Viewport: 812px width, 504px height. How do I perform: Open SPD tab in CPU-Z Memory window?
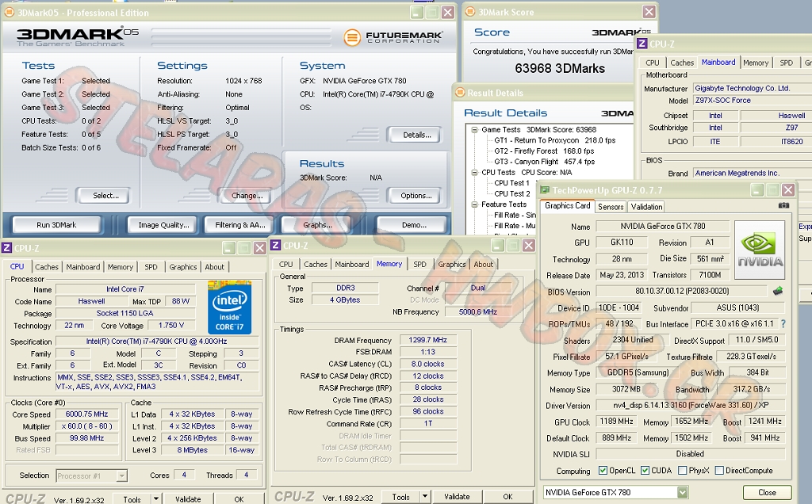point(420,265)
